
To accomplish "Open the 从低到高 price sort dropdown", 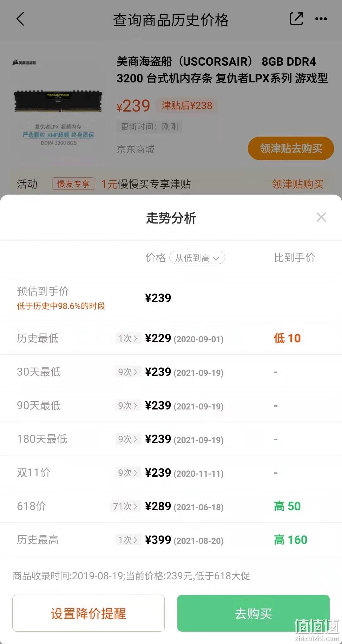I will (x=197, y=258).
